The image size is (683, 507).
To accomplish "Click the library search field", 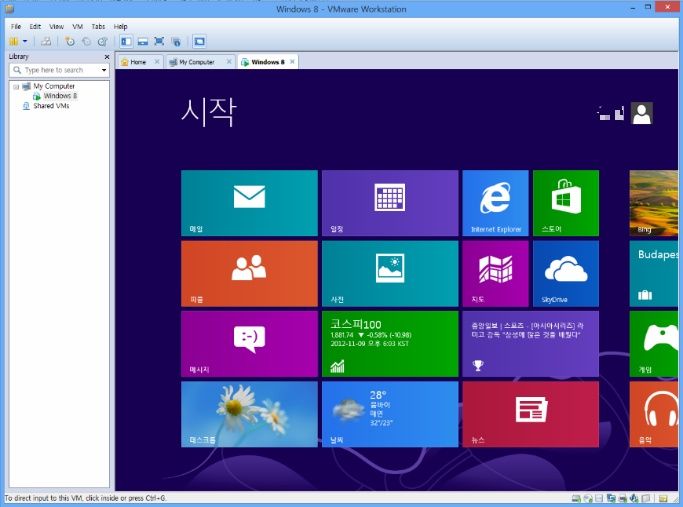I will (x=60, y=70).
